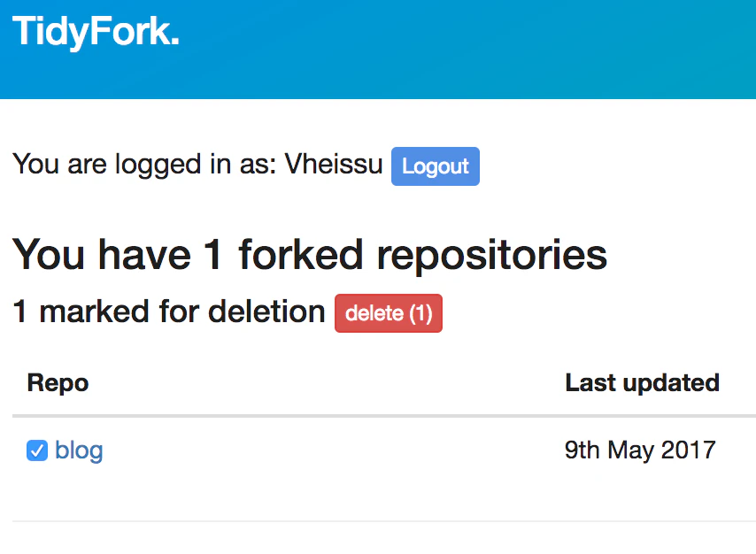Click the 'You have 1 forked repositories' heading

(x=310, y=254)
